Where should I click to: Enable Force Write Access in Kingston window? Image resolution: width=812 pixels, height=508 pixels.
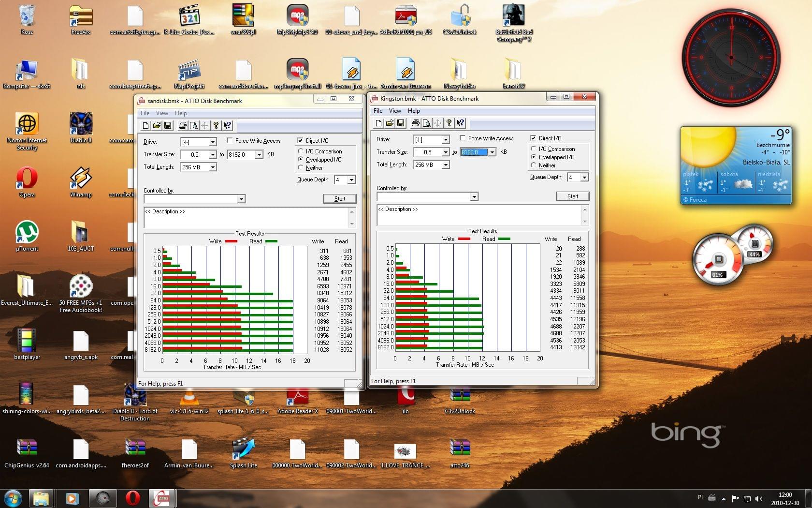click(x=463, y=138)
